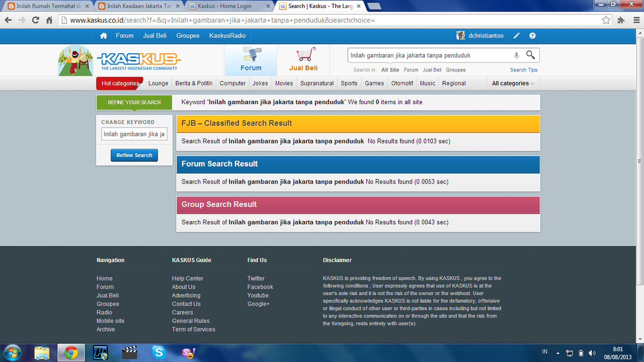This screenshot has height=362, width=644.
Task: Switch to Forum section tab
Action: tap(251, 60)
